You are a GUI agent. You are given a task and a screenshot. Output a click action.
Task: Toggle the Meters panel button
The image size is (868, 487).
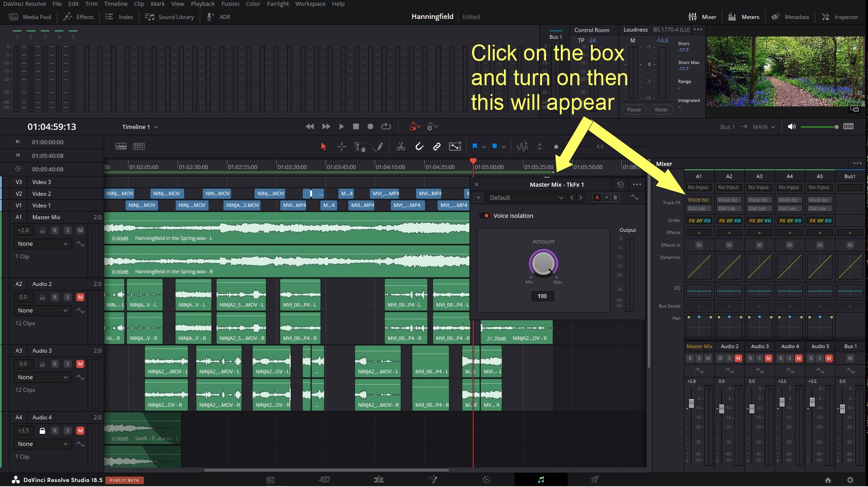(744, 17)
